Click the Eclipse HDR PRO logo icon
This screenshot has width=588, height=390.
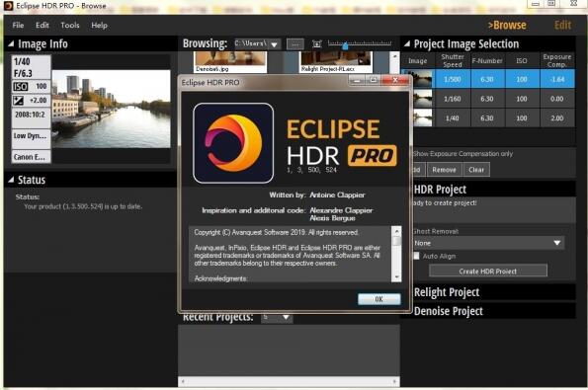(x=233, y=143)
